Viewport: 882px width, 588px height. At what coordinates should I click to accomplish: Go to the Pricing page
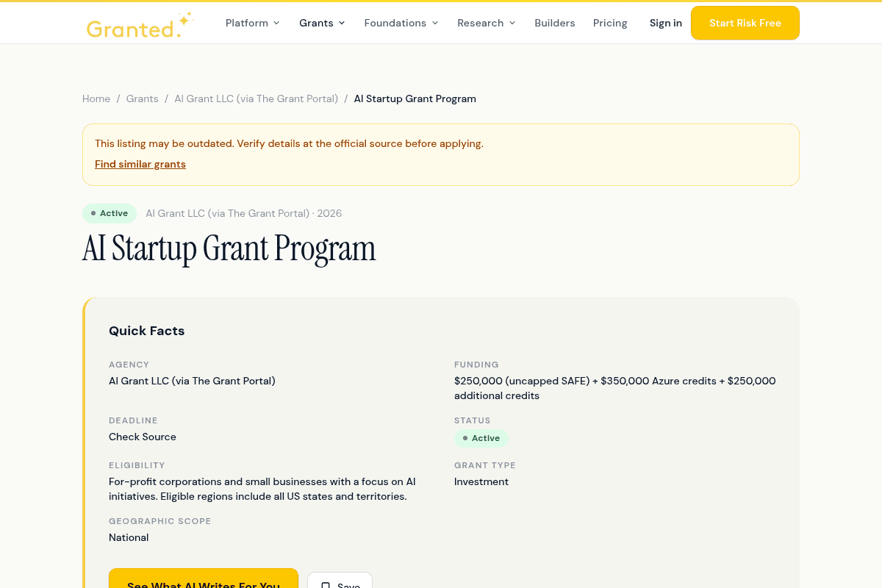pyautogui.click(x=610, y=23)
